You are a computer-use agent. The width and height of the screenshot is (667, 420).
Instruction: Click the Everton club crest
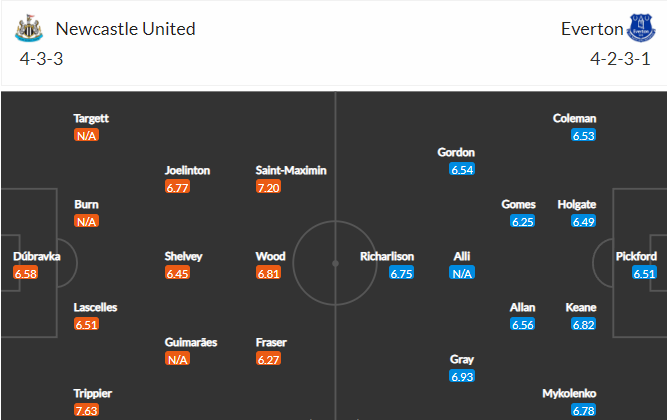[641, 28]
